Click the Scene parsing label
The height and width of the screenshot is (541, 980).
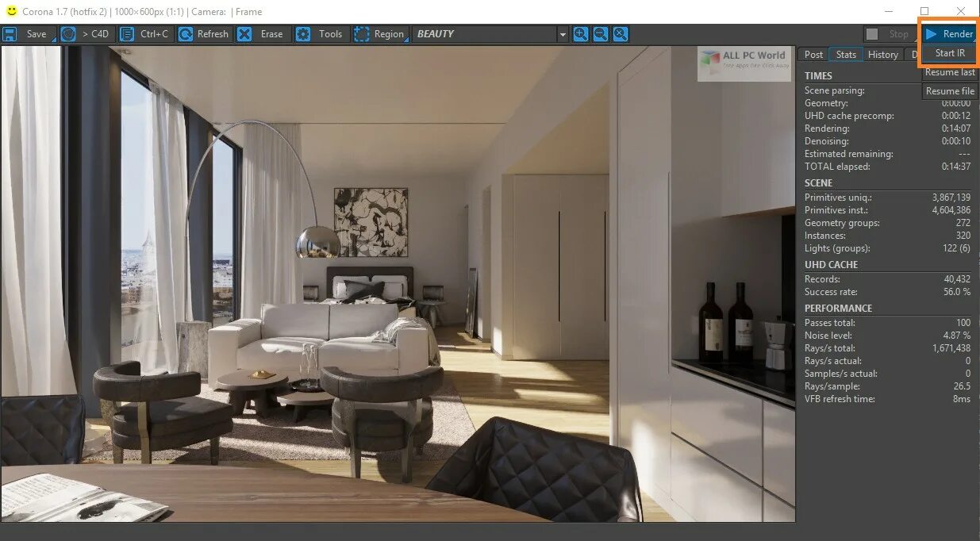834,90
